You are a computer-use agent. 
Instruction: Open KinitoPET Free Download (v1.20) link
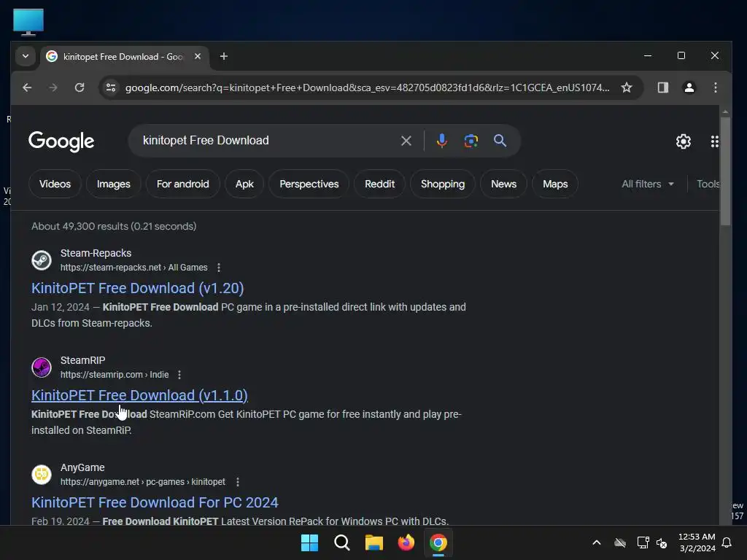pos(138,288)
